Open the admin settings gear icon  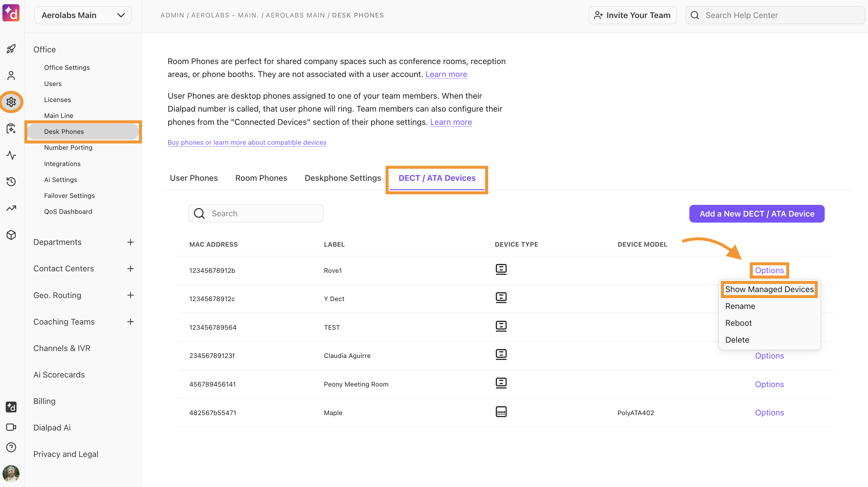[11, 102]
